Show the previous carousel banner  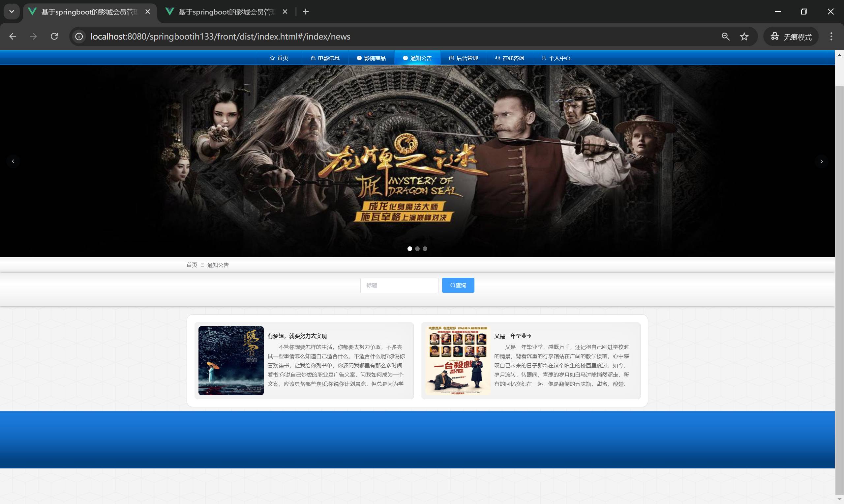pos(13,161)
